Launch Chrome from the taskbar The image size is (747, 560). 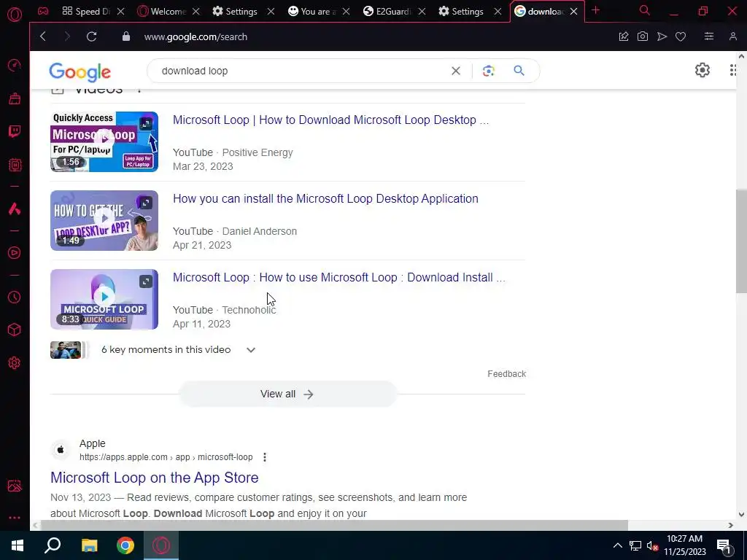pyautogui.click(x=125, y=545)
